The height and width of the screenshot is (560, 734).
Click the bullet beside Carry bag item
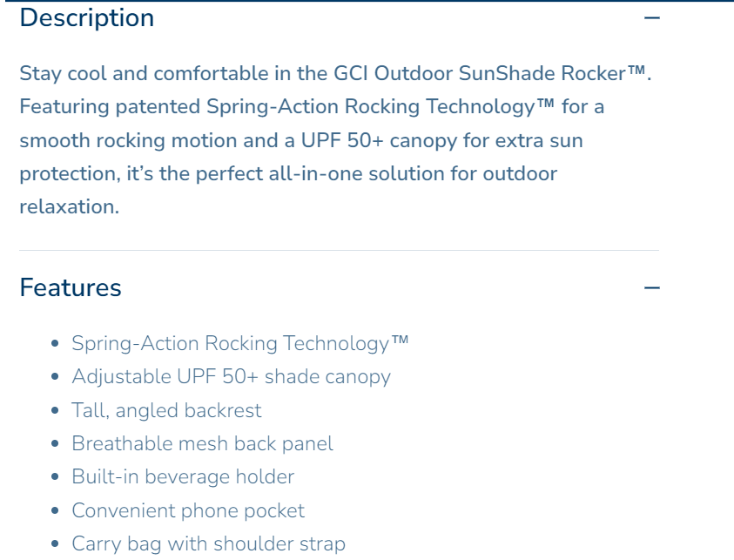(x=56, y=544)
